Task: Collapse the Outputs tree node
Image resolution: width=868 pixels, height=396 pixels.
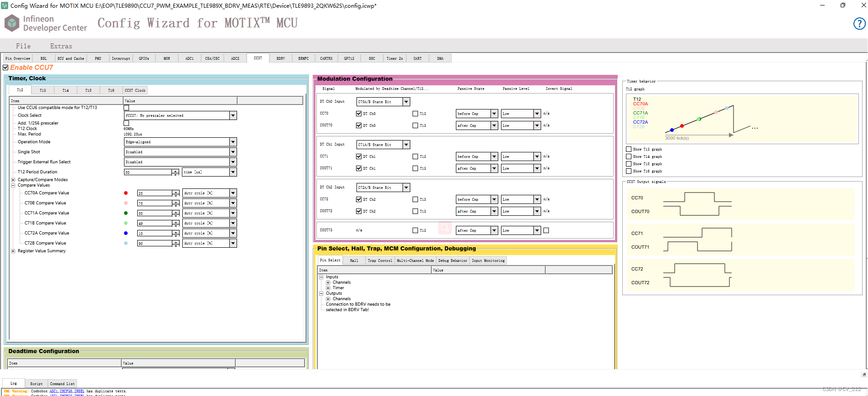Action: (x=321, y=293)
